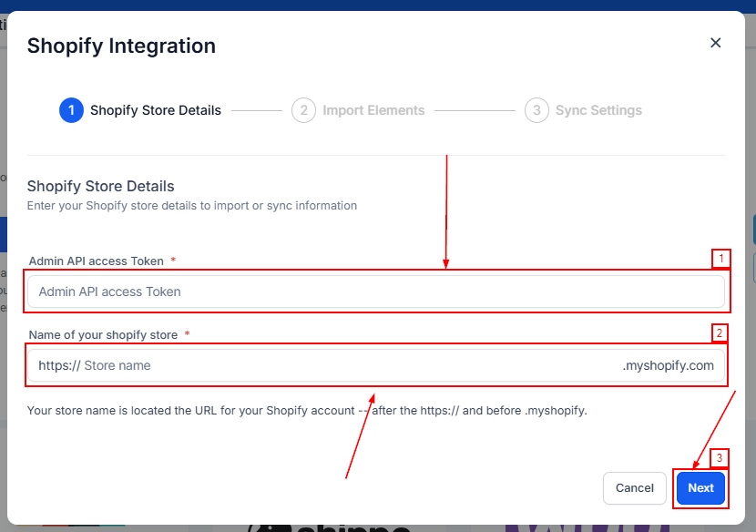Click the https:// prefix in store field
The width and height of the screenshot is (756, 532).
tap(59, 365)
